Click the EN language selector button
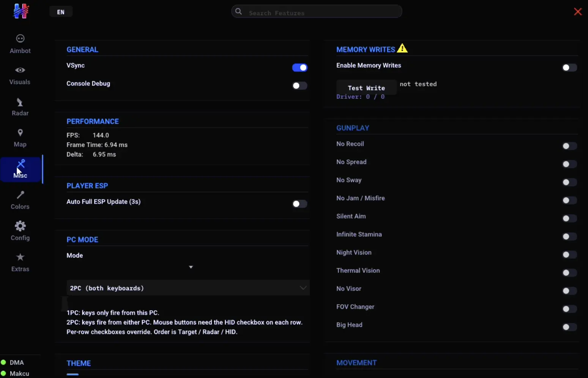Viewport: 588px width, 378px height. point(61,12)
